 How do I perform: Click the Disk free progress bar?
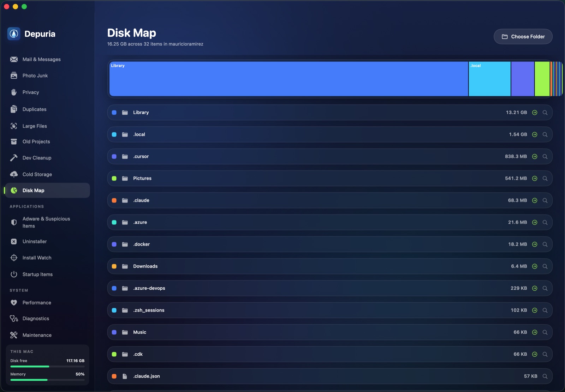tap(47, 367)
